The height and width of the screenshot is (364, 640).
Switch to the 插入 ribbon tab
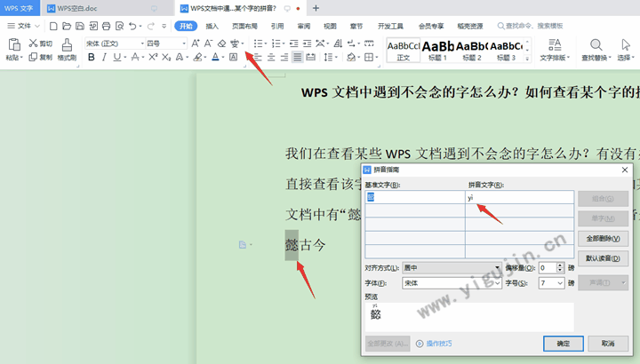(x=212, y=26)
